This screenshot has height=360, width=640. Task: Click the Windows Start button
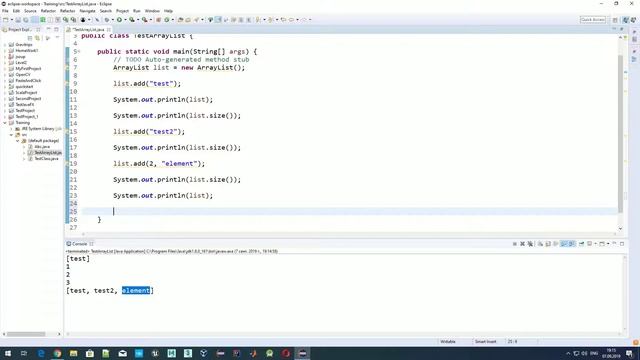8,353
